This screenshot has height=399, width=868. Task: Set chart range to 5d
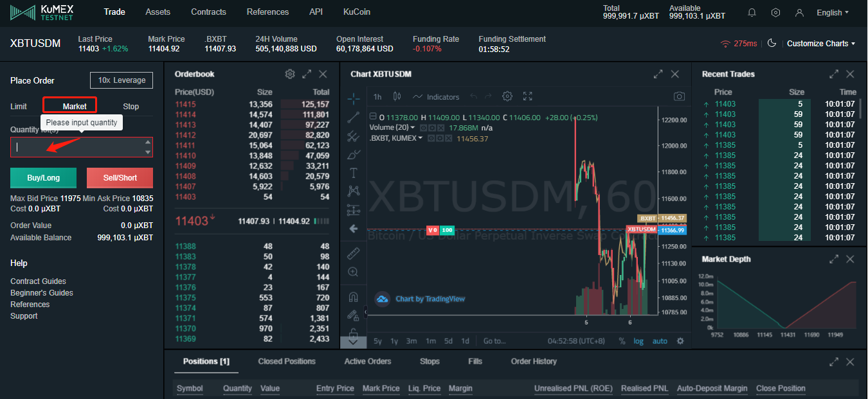click(448, 341)
